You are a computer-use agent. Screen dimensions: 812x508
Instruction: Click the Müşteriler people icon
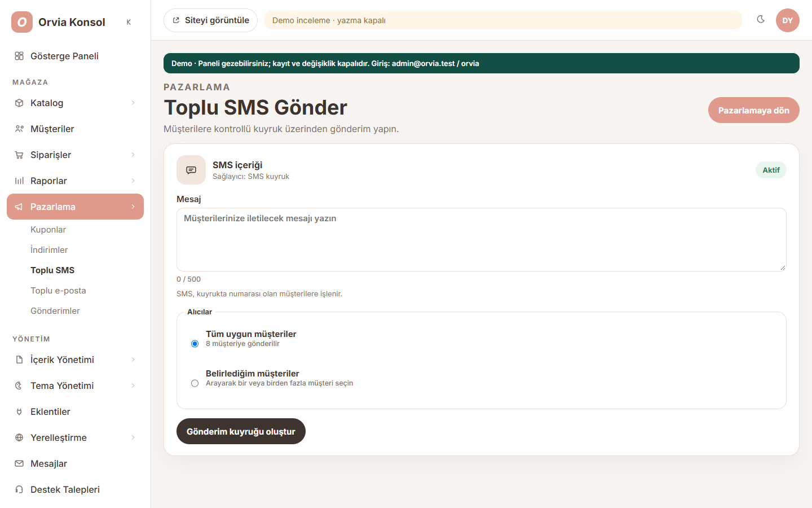point(19,129)
